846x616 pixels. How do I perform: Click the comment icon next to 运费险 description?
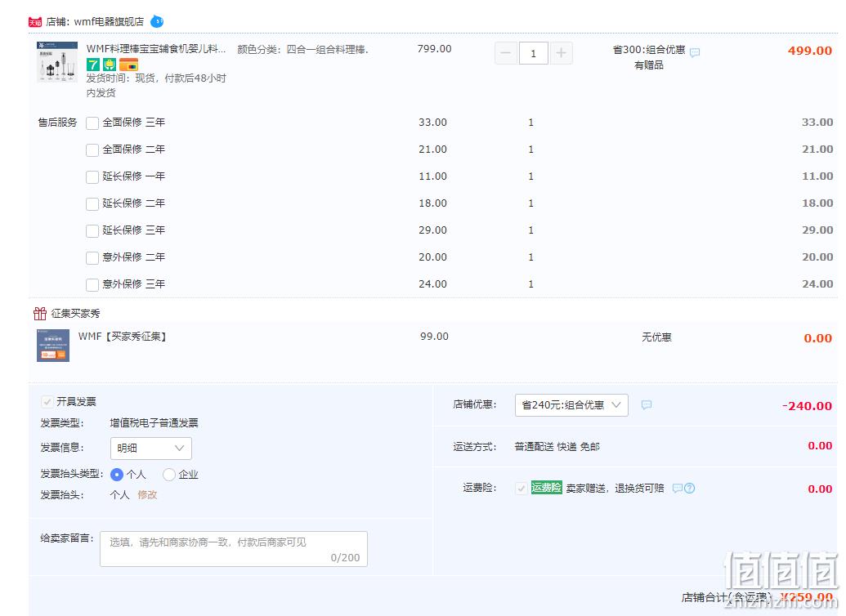point(677,489)
